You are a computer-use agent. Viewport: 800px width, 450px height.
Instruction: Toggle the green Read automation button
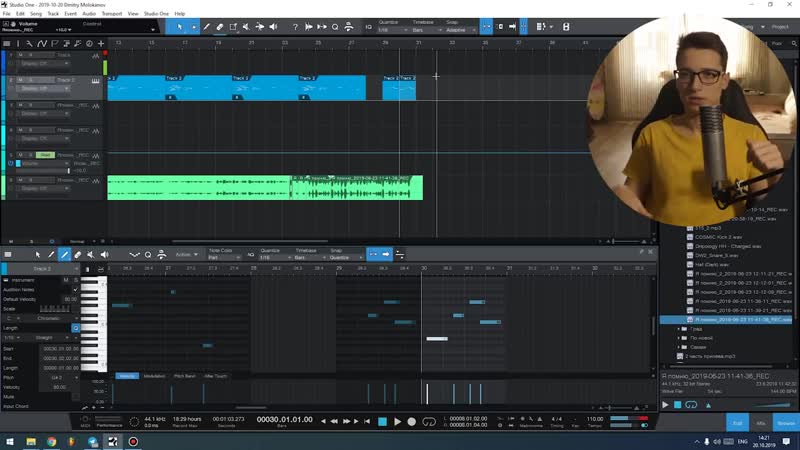(x=45, y=155)
